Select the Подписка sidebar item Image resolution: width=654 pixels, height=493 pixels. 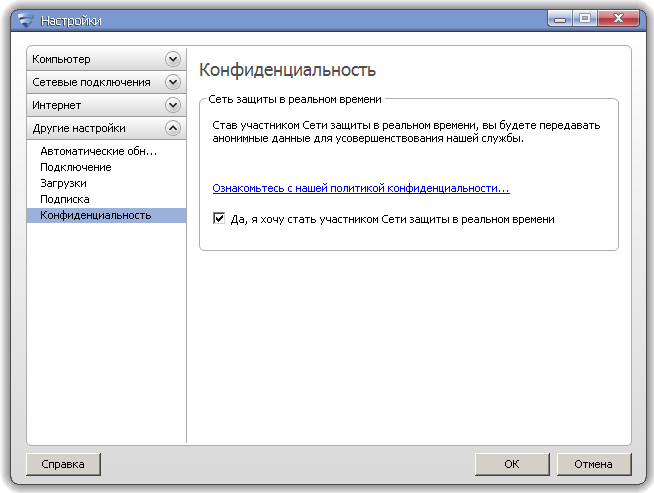coord(64,199)
